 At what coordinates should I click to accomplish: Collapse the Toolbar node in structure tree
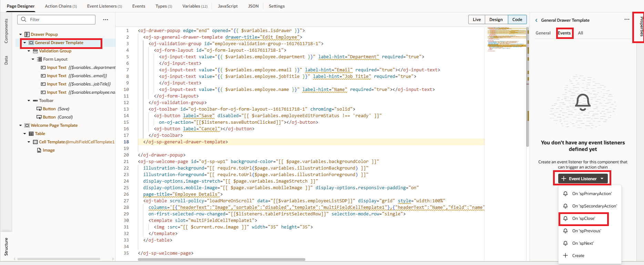point(29,101)
